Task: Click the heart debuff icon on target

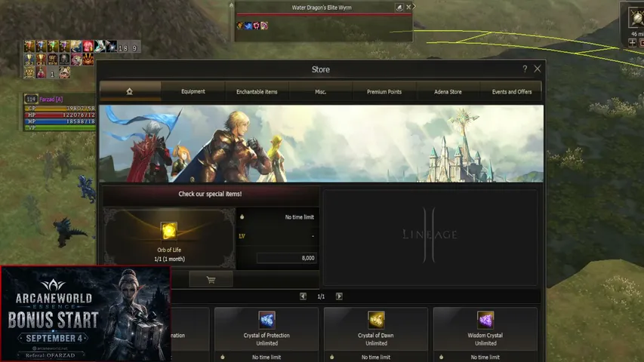Action: 256,26
